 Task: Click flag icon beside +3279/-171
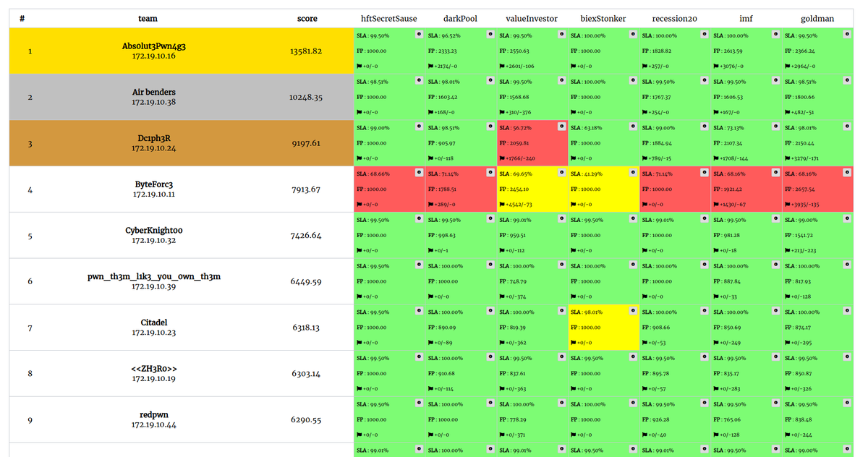787,158
